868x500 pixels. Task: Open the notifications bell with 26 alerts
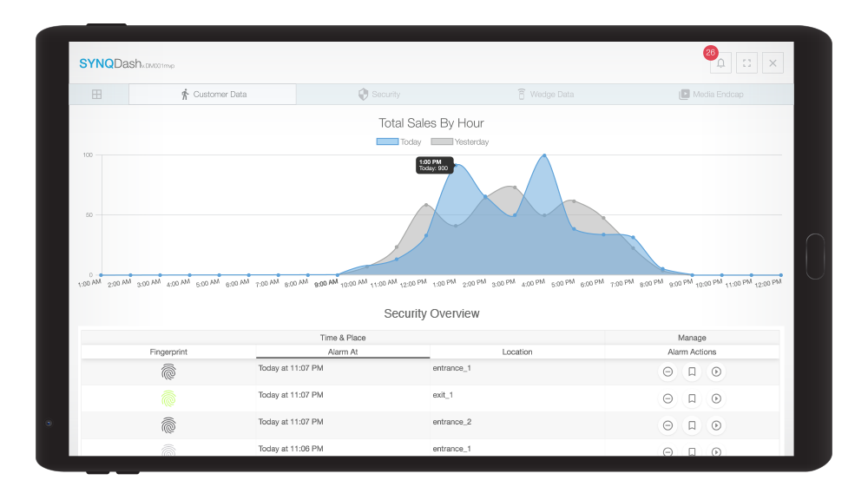(720, 63)
